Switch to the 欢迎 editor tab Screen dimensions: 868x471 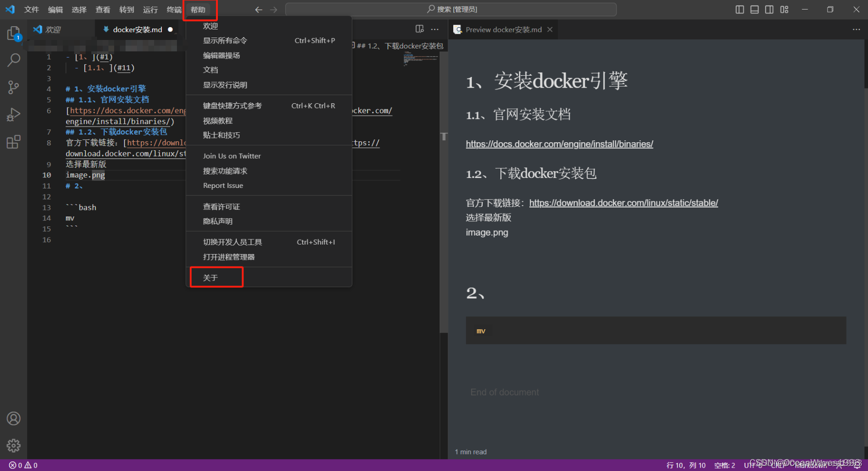(x=61, y=29)
